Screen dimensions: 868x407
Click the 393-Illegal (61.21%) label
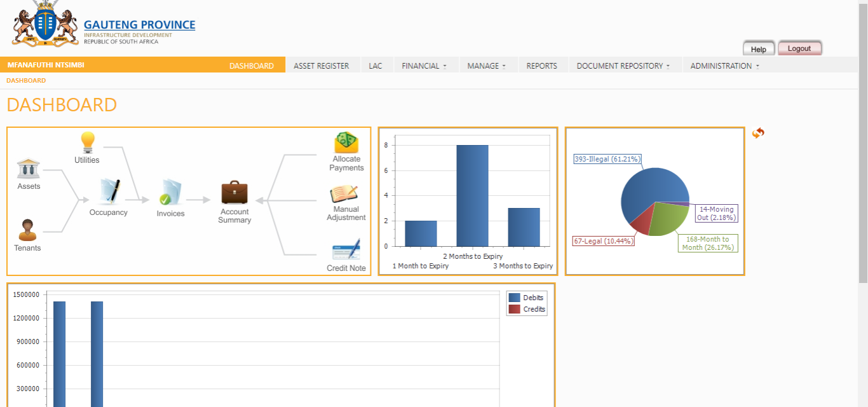coord(607,159)
